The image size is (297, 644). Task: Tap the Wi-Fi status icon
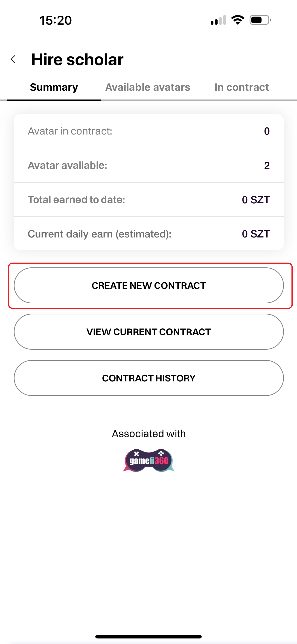point(238,20)
